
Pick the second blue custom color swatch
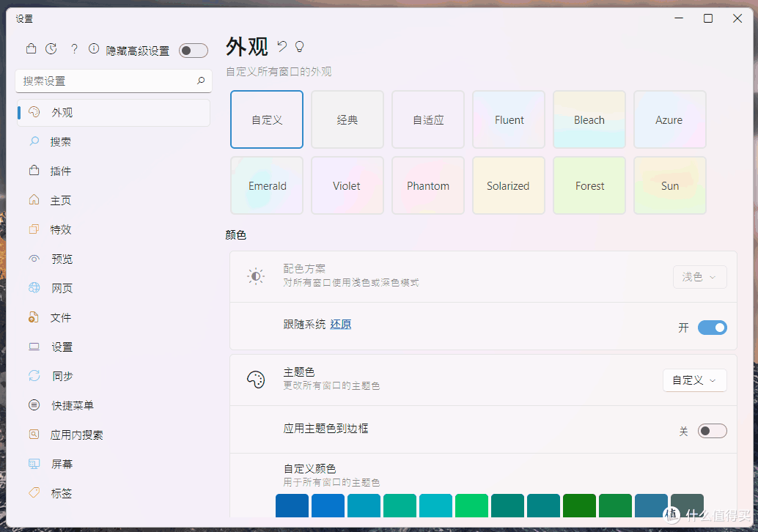328,506
